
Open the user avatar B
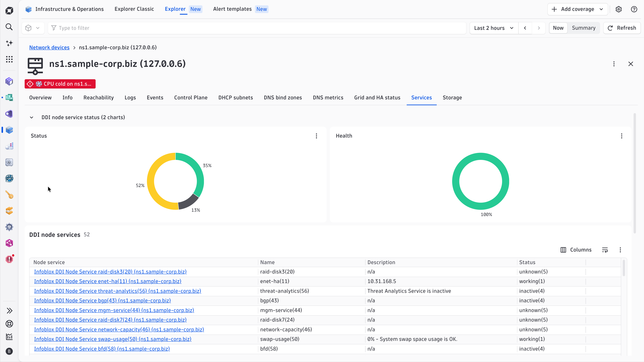[9, 351]
